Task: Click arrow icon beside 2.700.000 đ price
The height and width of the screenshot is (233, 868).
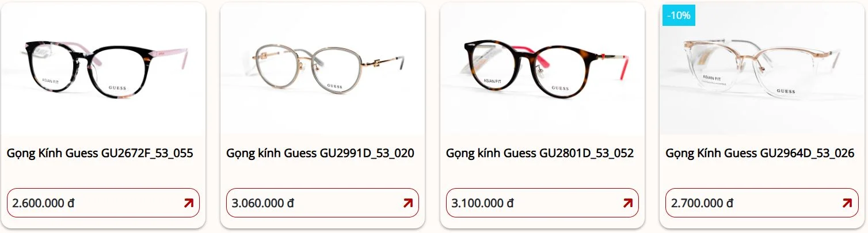Action: 847,203
